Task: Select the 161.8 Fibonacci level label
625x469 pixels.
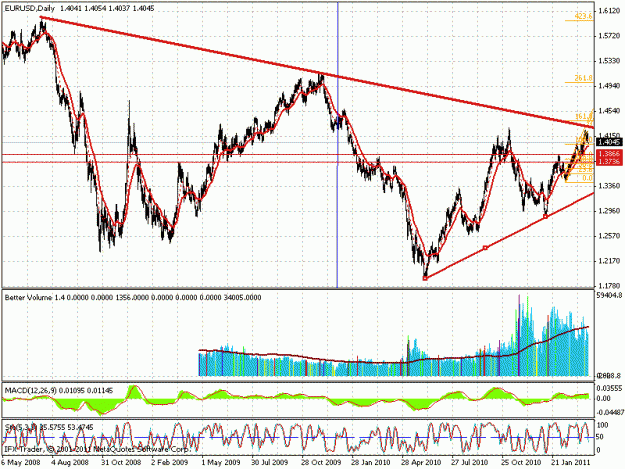Action: pyautogui.click(x=584, y=116)
